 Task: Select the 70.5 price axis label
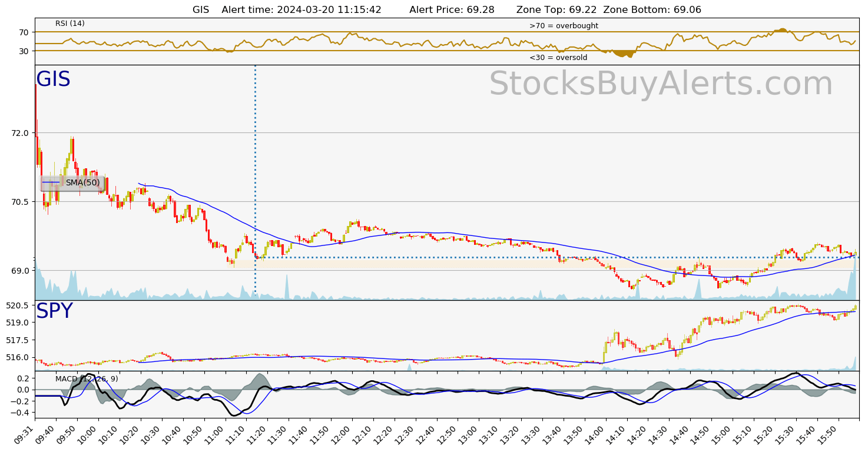pyautogui.click(x=21, y=202)
